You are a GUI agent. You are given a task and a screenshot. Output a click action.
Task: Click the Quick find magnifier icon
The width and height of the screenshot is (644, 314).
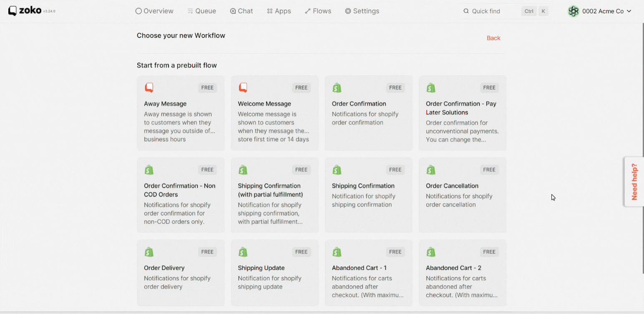466,11
